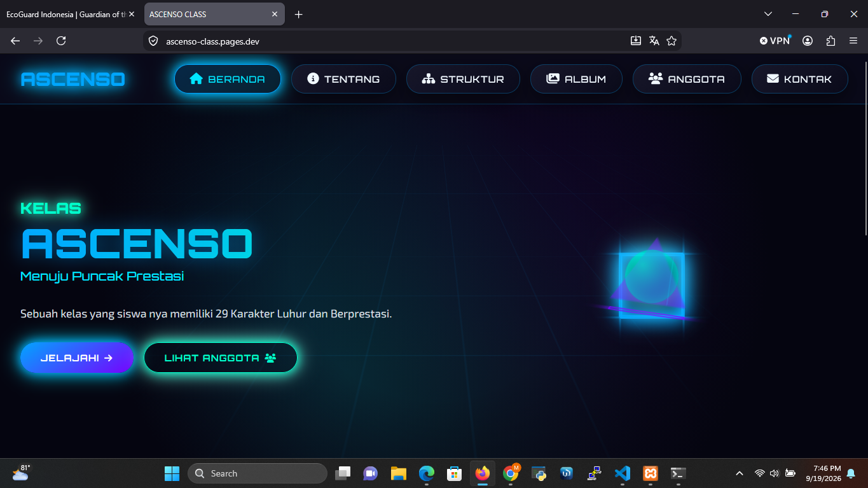Open the Firefox application menu

tap(853, 41)
